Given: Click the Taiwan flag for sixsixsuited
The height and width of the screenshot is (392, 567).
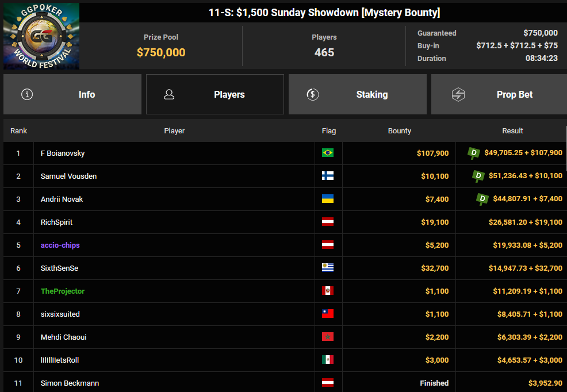Looking at the screenshot, I should click(328, 314).
